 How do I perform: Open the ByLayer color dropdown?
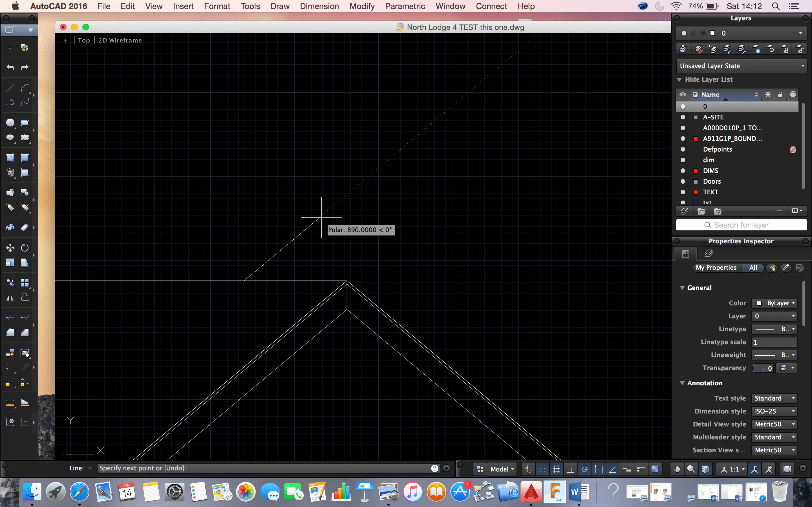pyautogui.click(x=774, y=303)
